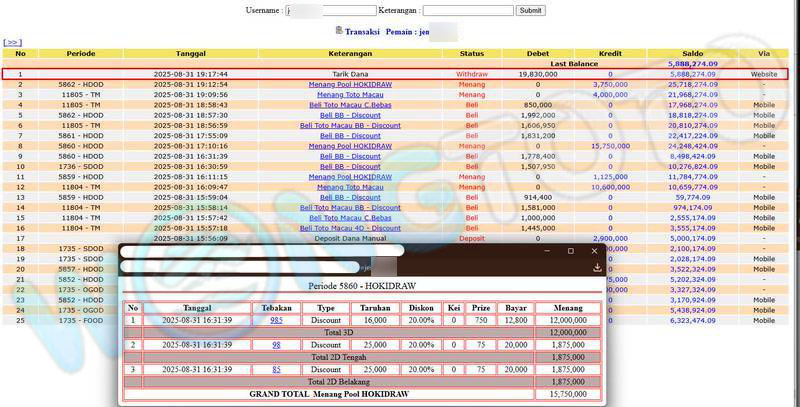Click the download icon in popup window
The width and height of the screenshot is (800, 407).
pyautogui.click(x=597, y=267)
